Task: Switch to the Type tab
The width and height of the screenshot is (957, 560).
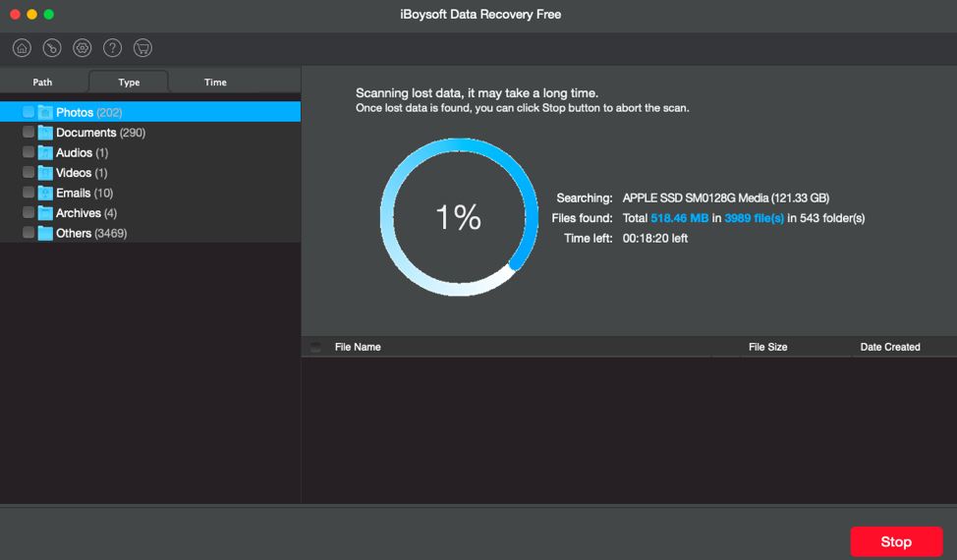Action: tap(129, 82)
